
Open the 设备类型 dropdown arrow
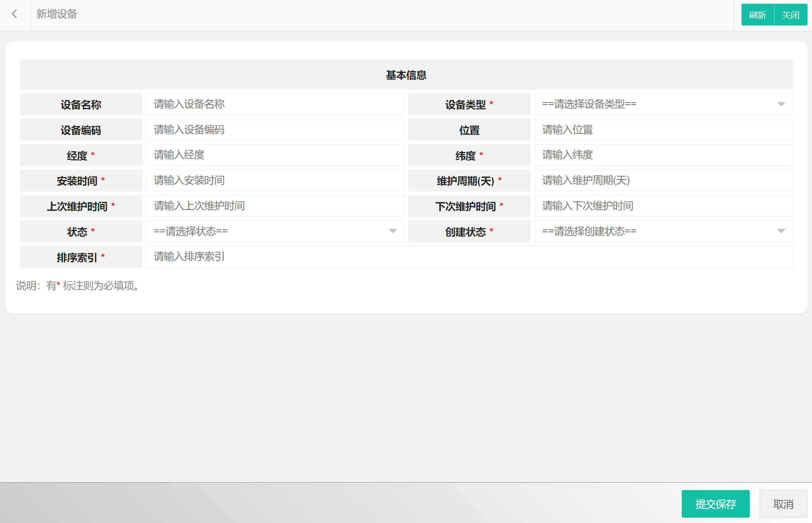pos(781,104)
